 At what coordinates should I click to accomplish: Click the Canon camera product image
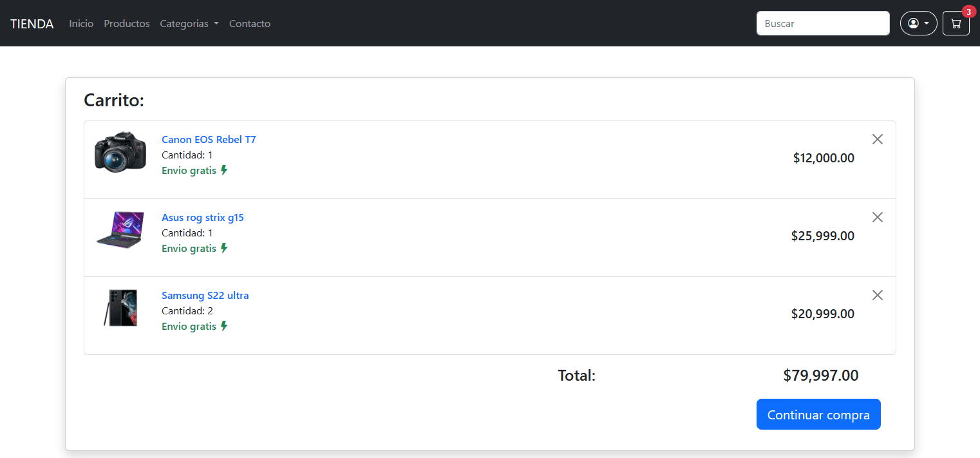point(120,152)
